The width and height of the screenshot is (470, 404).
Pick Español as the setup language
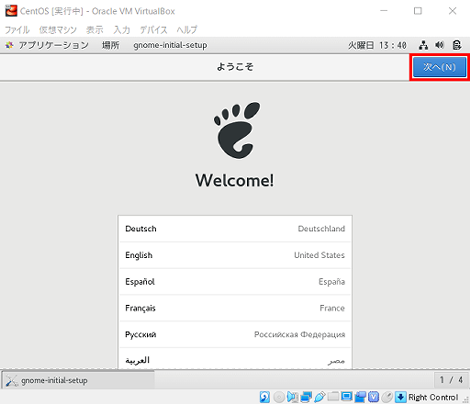click(235, 282)
